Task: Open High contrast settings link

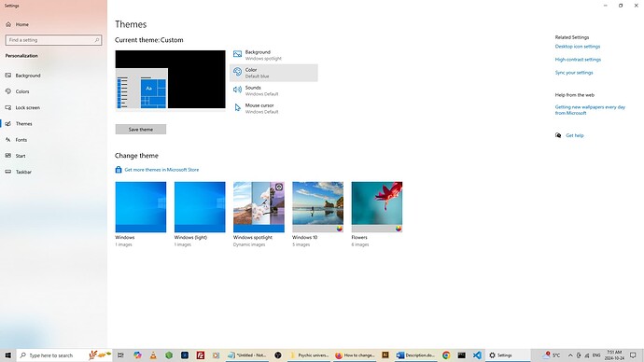Action: click(578, 60)
